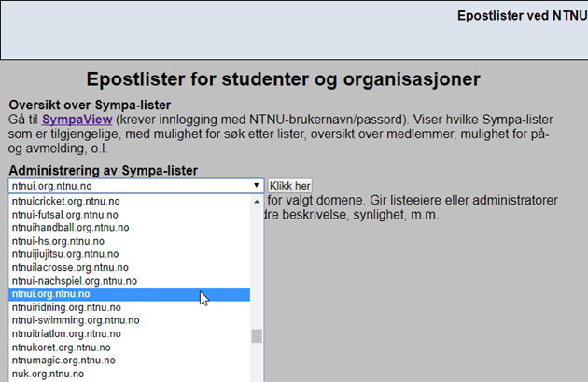Screen dimensions: 588x382
Task: Pick nuk.org.ntnu.no at list bottom
Action: pos(130,375)
